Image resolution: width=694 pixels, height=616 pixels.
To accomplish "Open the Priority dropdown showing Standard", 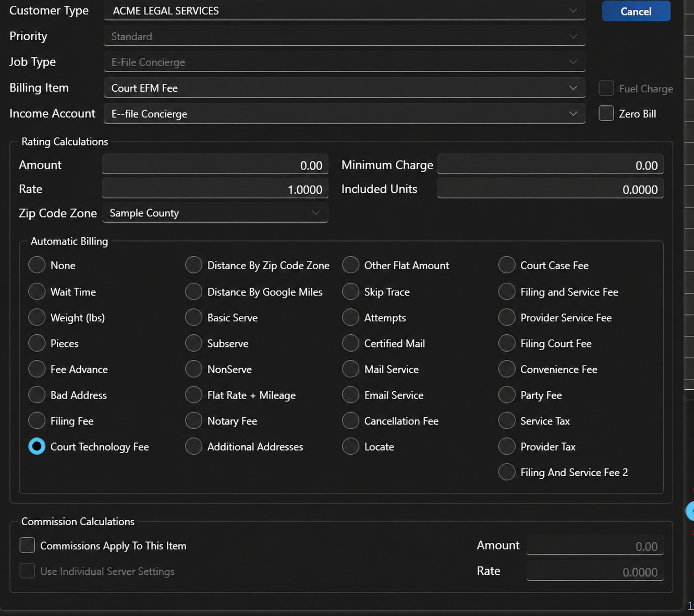I will point(345,36).
